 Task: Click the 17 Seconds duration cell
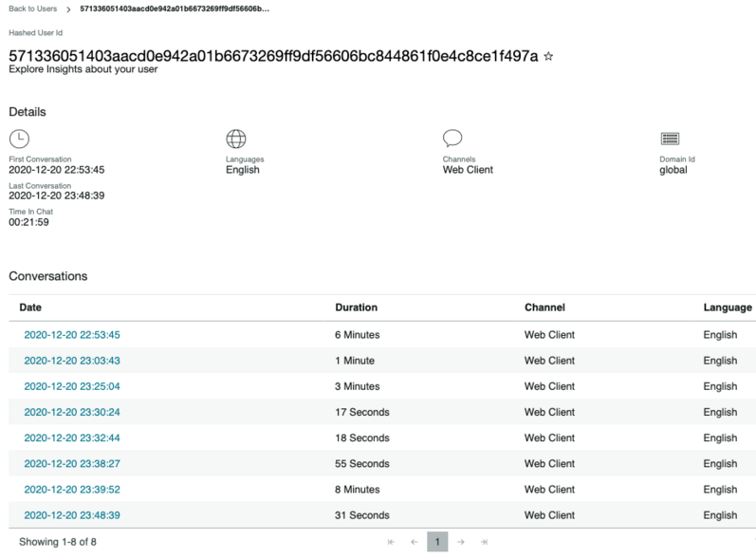(362, 413)
